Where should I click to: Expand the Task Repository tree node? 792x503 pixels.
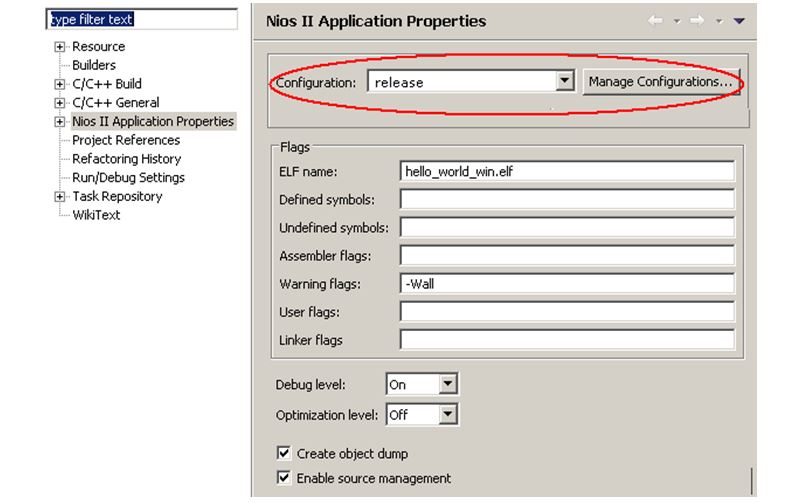pos(60,197)
